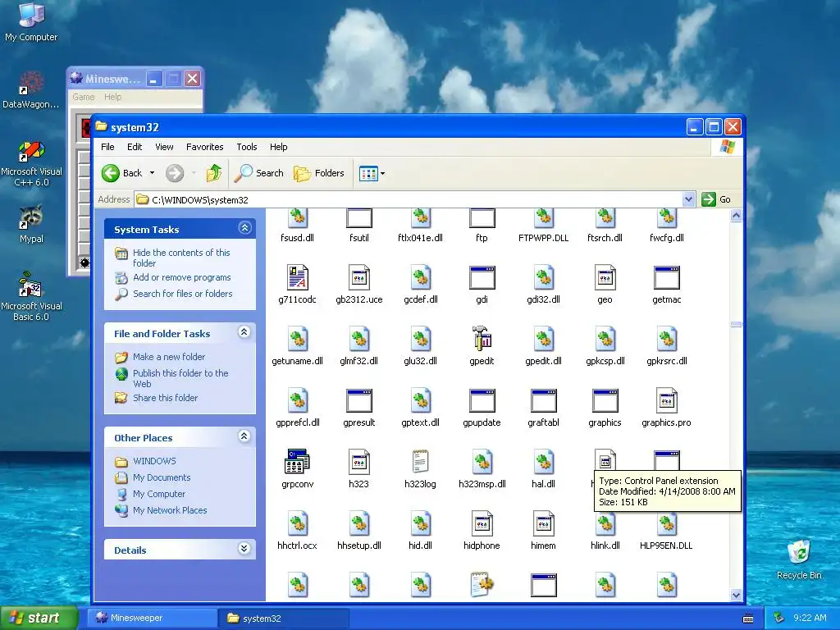Toggle the Folders pane button
840x630 pixels.
click(319, 173)
